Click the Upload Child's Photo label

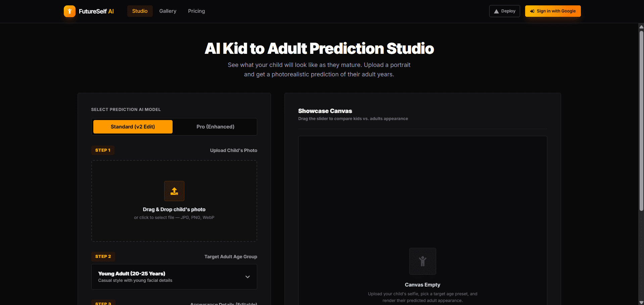[234, 150]
